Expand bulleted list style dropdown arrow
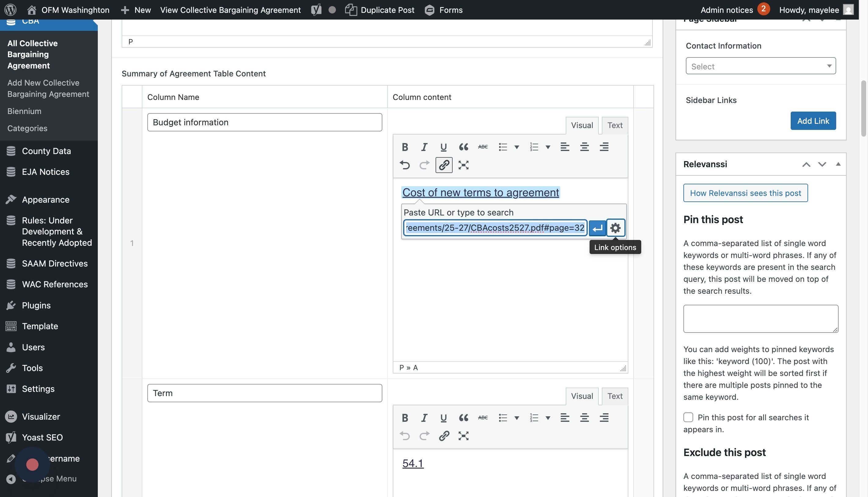The image size is (868, 497). [x=517, y=147]
